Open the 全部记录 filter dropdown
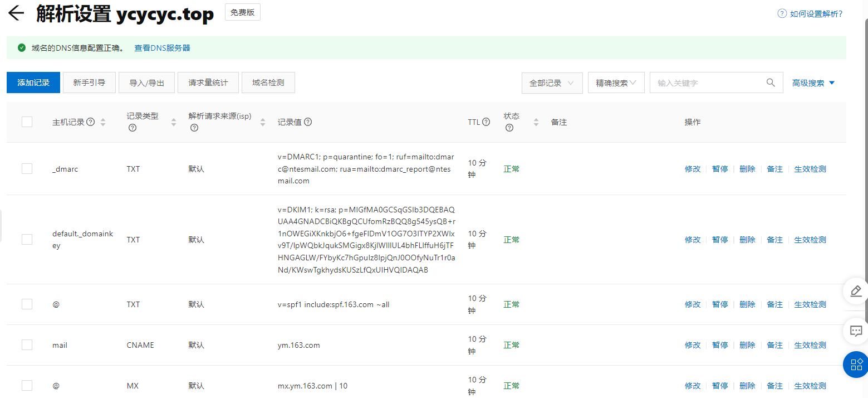868x398 pixels. 552,82
